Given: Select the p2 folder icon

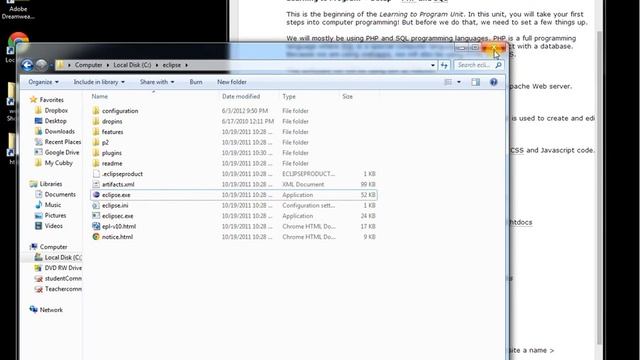Looking at the screenshot, I should click(96, 142).
